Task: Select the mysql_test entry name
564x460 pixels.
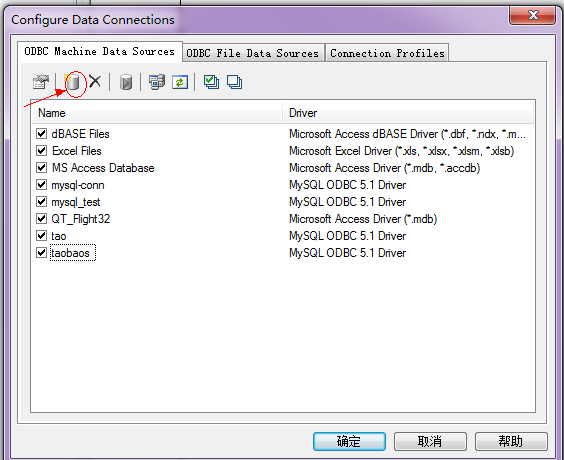Action: coord(76,202)
